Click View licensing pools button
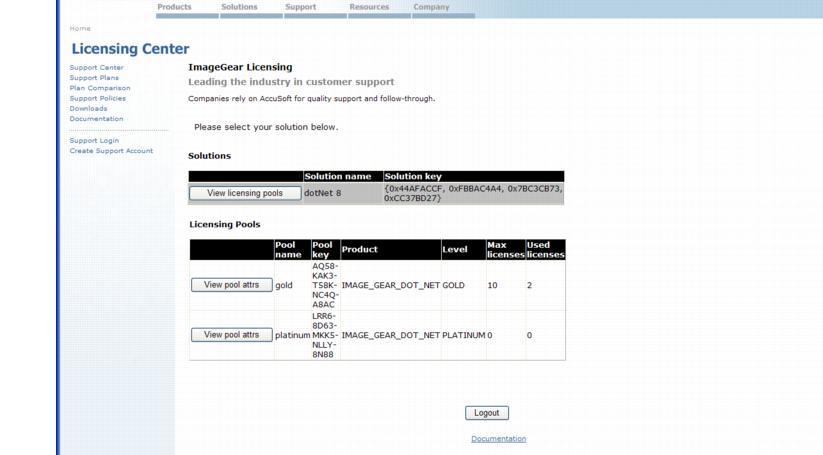The height and width of the screenshot is (455, 823). click(x=245, y=193)
